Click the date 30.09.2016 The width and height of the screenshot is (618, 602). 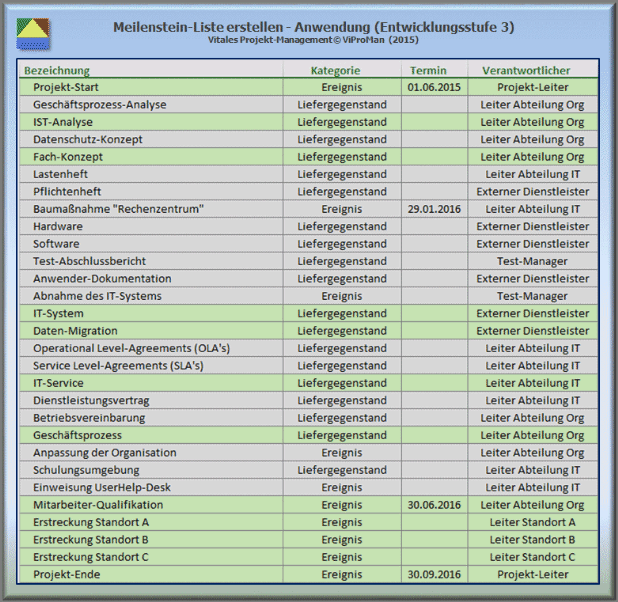pos(434,574)
